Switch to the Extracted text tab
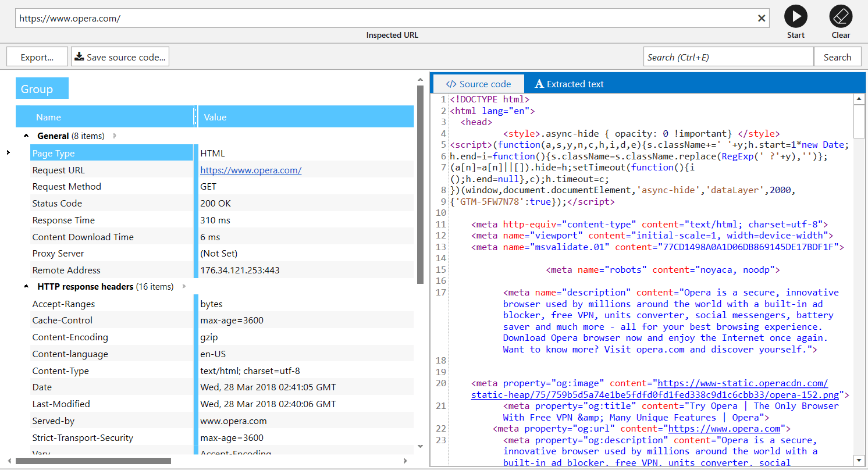The image size is (868, 470). coord(570,84)
